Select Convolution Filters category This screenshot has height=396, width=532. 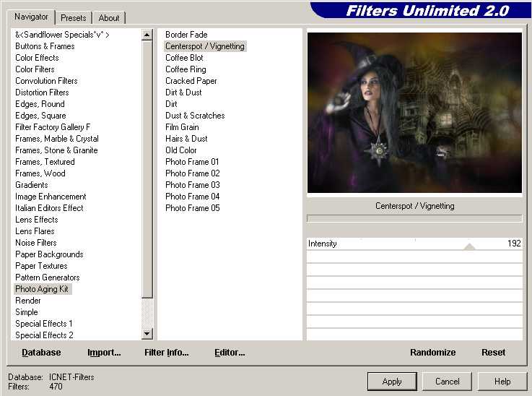46,81
